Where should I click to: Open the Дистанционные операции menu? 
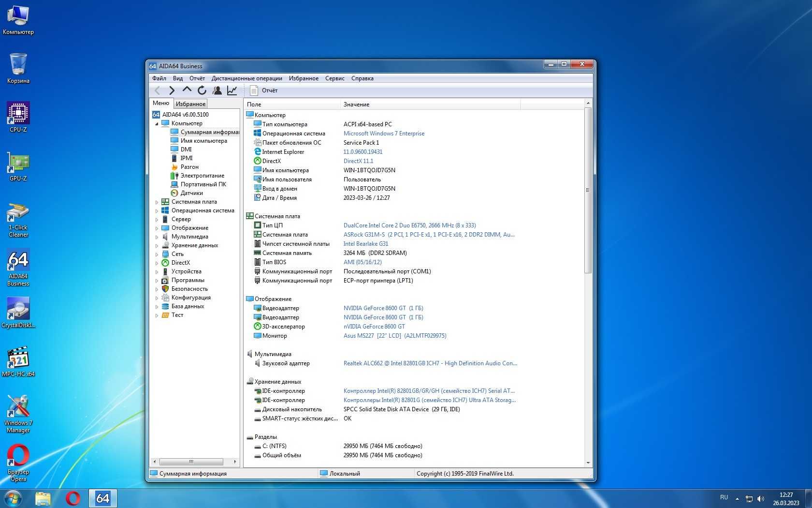tap(246, 78)
